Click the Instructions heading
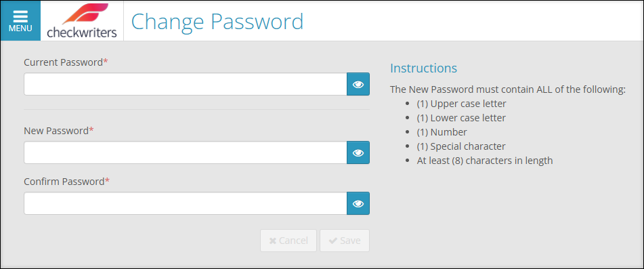The height and width of the screenshot is (269, 644). pyautogui.click(x=423, y=68)
